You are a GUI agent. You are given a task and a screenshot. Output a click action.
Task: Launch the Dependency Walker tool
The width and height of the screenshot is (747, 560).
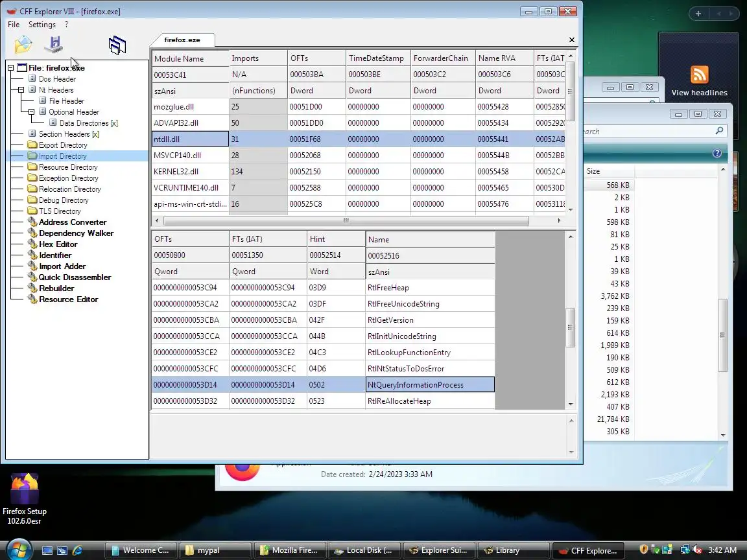tap(77, 233)
